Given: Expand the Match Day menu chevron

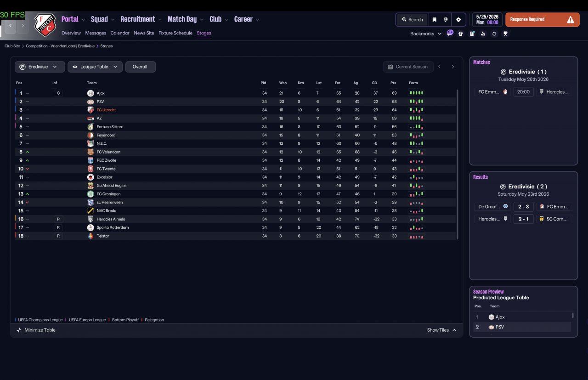Looking at the screenshot, I should click(x=202, y=20).
